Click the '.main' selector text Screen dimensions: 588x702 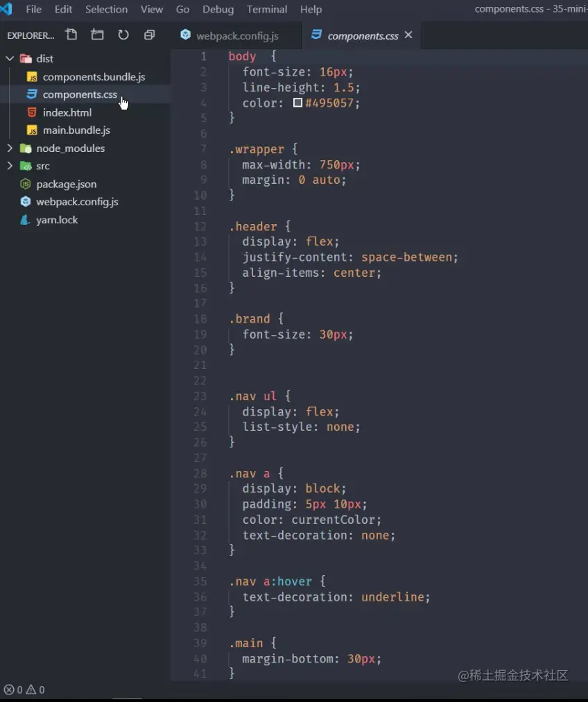246,643
